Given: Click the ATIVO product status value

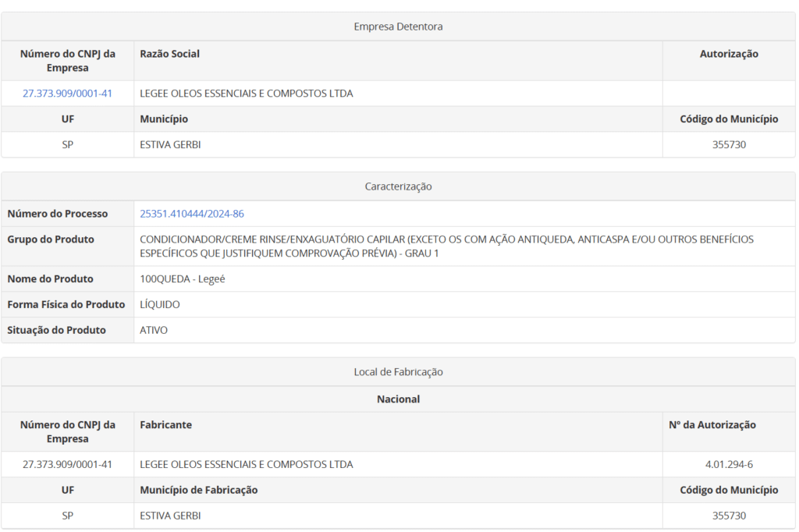Looking at the screenshot, I should [153, 331].
